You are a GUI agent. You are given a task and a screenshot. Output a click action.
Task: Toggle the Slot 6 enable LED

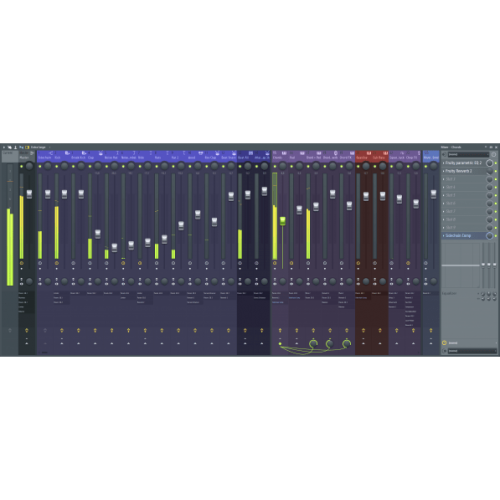click(x=496, y=203)
